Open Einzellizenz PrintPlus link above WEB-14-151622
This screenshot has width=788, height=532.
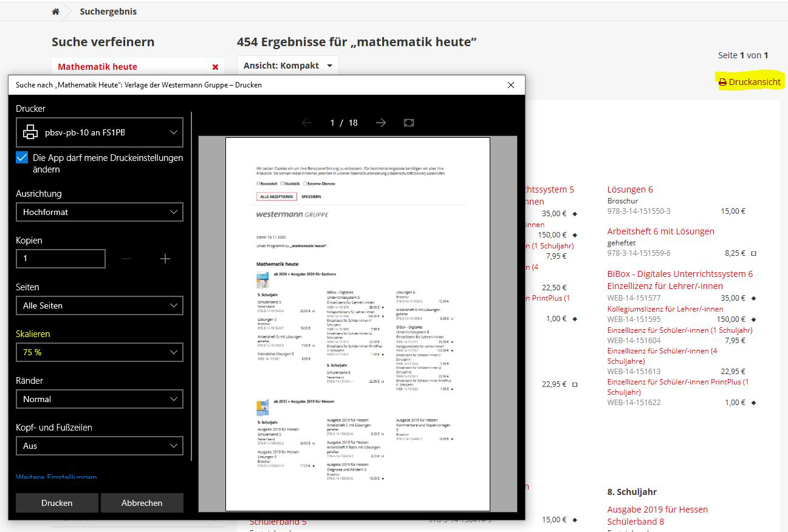(x=678, y=387)
